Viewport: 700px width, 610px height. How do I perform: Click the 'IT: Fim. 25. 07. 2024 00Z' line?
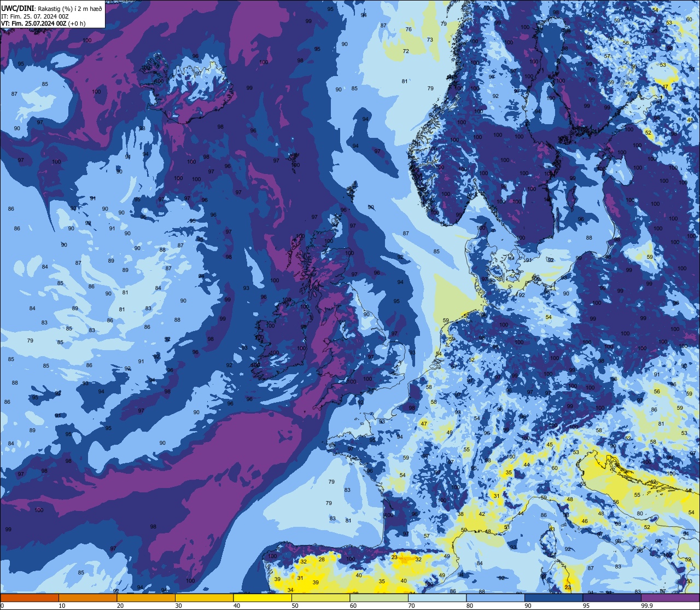click(x=35, y=16)
